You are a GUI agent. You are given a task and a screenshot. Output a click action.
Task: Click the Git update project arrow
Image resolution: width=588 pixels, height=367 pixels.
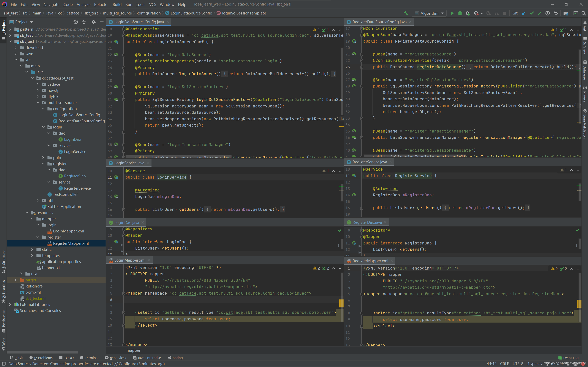point(524,13)
